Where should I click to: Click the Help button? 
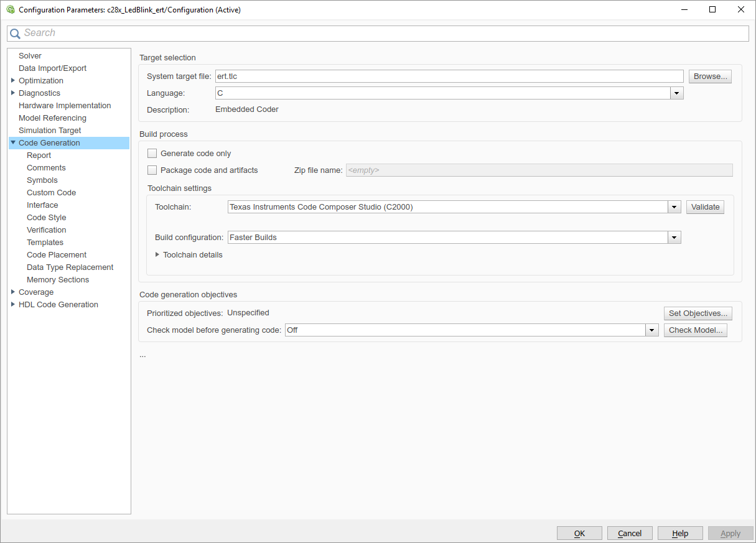tap(680, 533)
